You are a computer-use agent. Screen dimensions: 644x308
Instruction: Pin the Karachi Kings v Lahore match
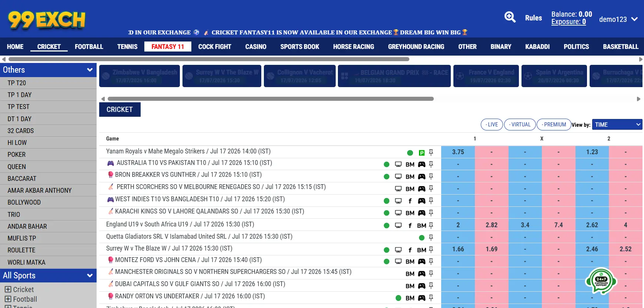[431, 213]
